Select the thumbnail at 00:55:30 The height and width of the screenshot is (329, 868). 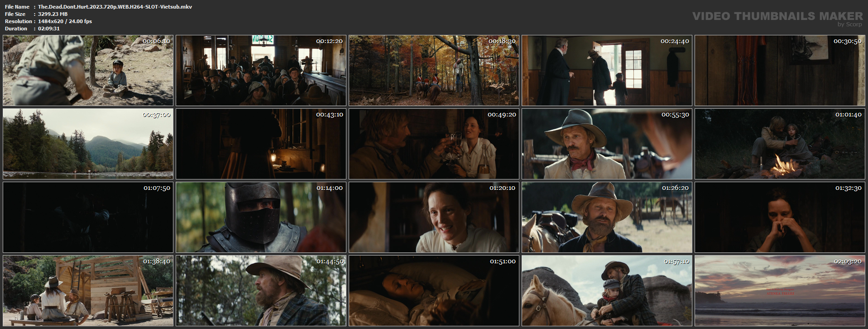tap(607, 144)
